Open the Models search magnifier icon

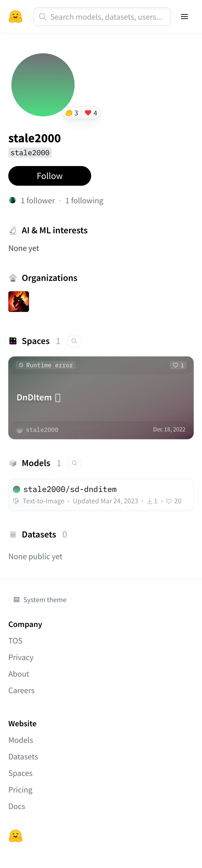[75, 463]
